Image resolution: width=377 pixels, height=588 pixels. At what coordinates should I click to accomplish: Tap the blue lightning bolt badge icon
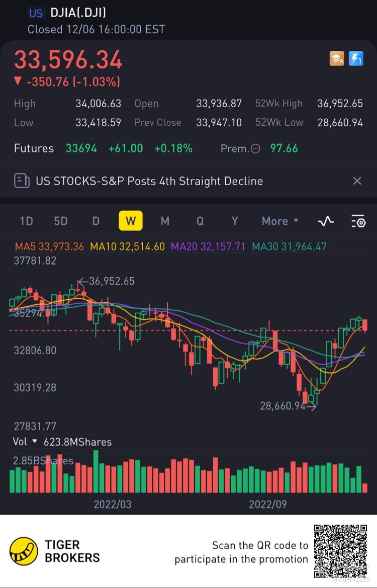click(356, 59)
